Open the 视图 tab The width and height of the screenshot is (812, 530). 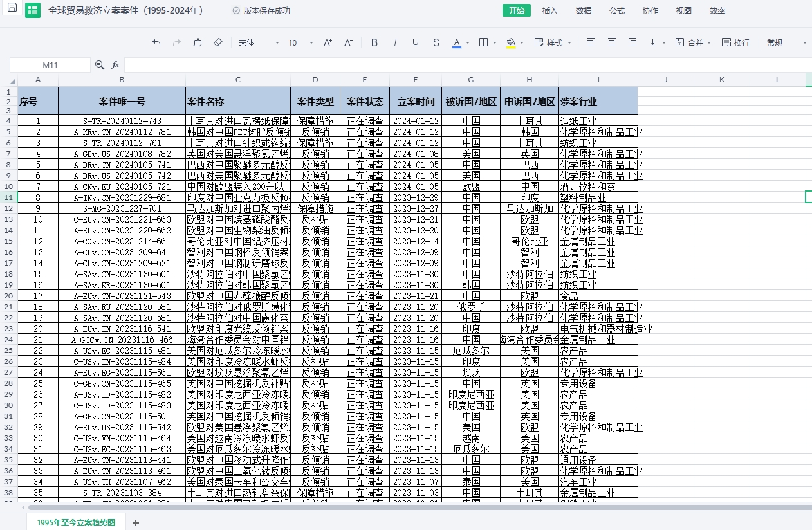[684, 10]
